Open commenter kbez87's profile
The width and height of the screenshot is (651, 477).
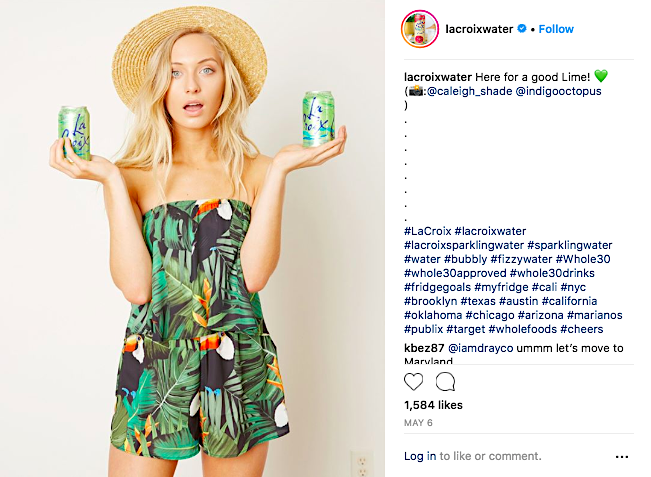click(424, 348)
